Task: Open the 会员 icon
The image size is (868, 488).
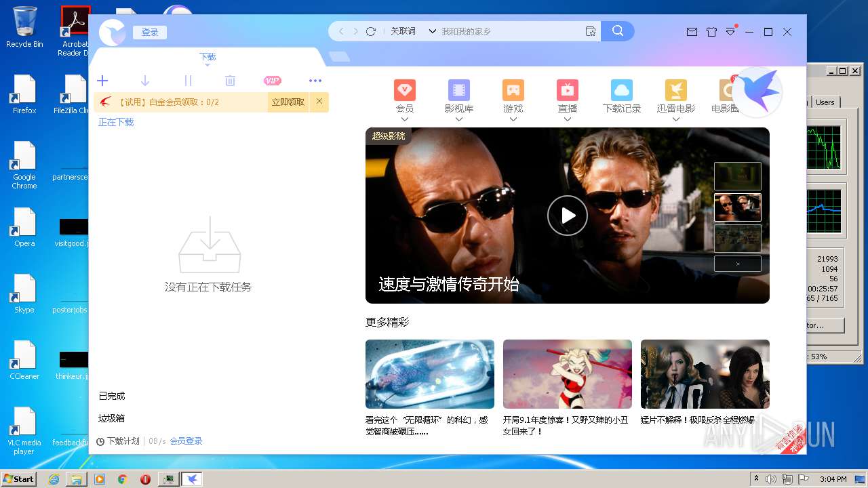Action: pos(405,90)
